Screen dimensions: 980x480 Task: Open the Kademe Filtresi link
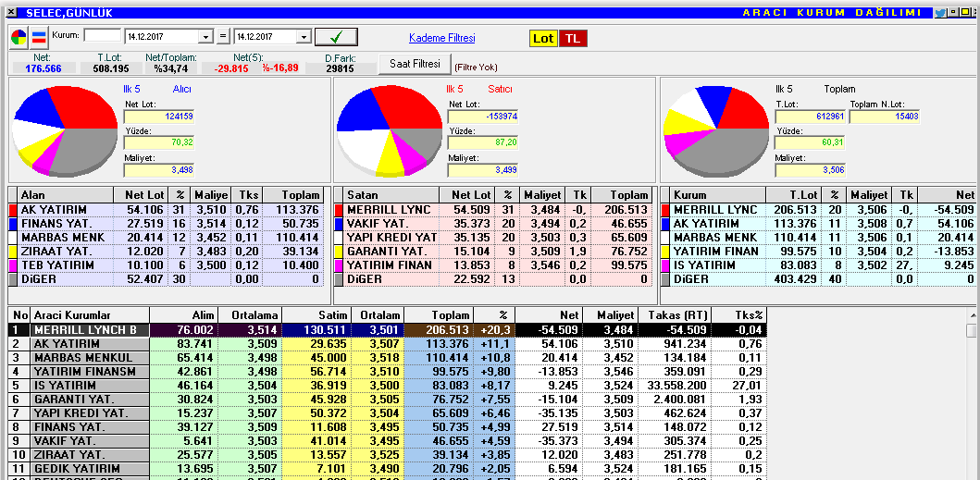[x=441, y=38]
